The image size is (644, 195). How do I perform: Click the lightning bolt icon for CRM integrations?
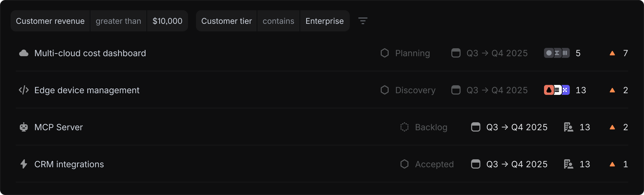tap(23, 164)
